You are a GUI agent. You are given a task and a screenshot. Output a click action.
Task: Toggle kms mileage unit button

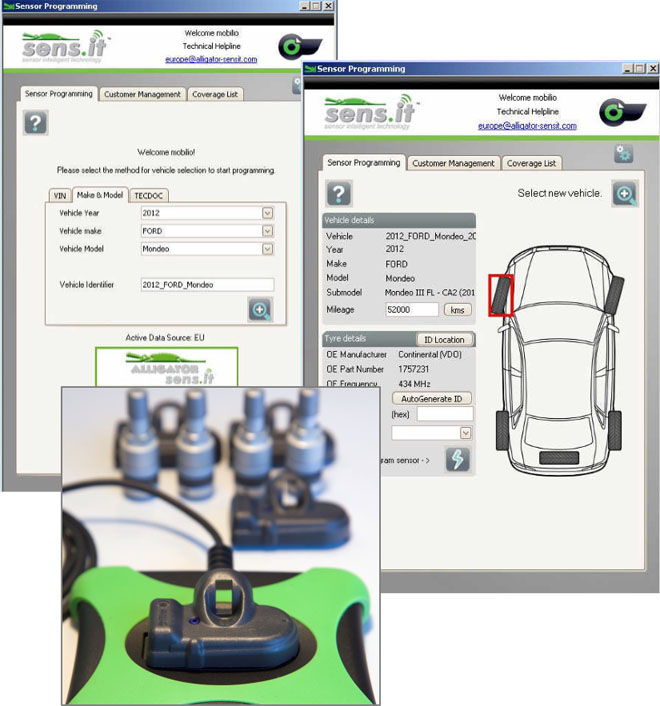click(457, 310)
